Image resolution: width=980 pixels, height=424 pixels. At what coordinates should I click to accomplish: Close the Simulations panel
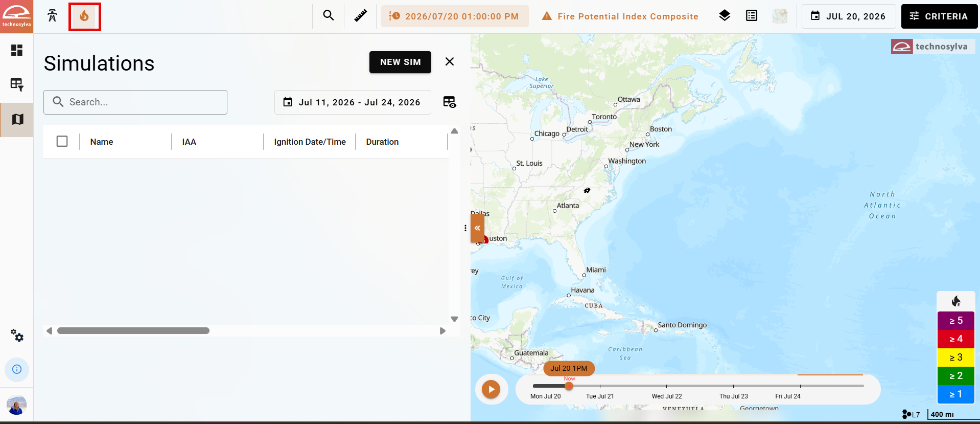[x=450, y=61]
